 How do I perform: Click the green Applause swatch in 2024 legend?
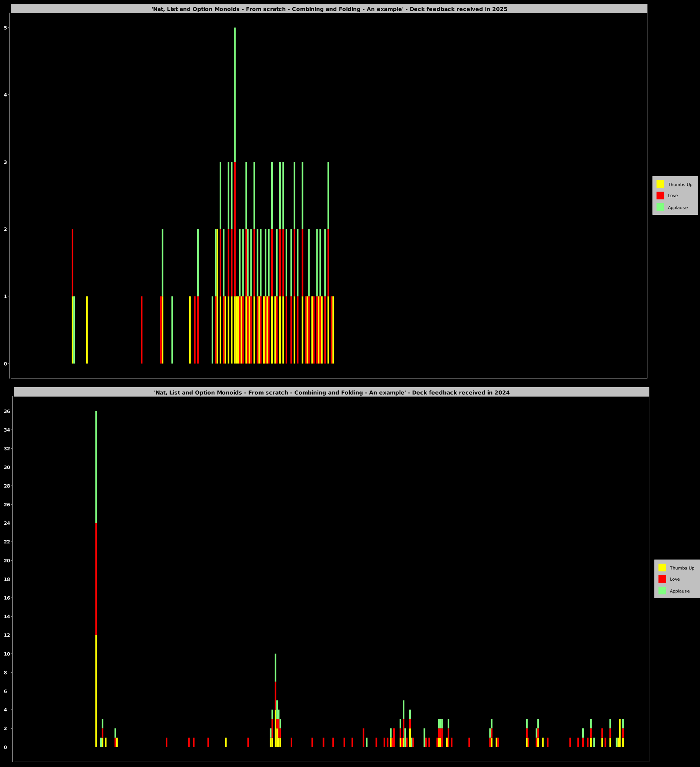coord(662,591)
